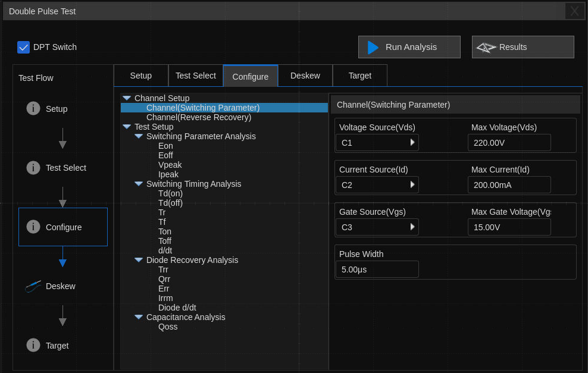The width and height of the screenshot is (588, 373).
Task: Click the Test Select step info icon
Action: pos(33,168)
